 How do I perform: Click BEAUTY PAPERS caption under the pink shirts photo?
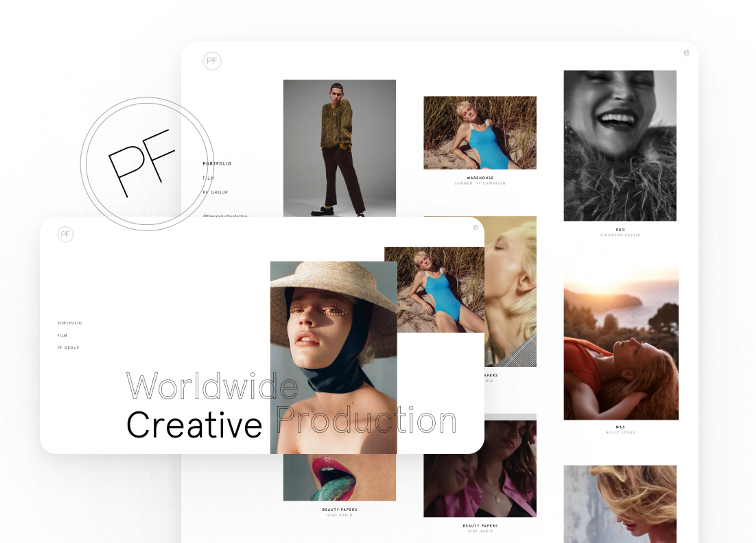tap(480, 526)
